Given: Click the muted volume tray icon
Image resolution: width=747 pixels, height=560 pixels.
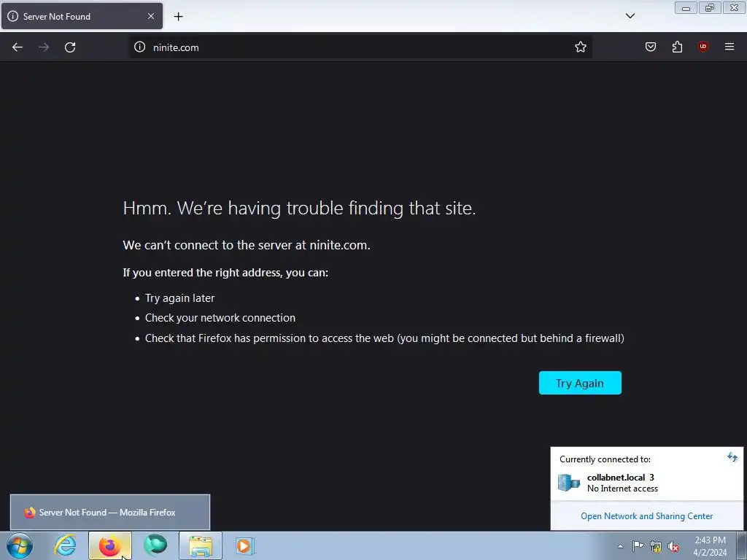Looking at the screenshot, I should [673, 547].
